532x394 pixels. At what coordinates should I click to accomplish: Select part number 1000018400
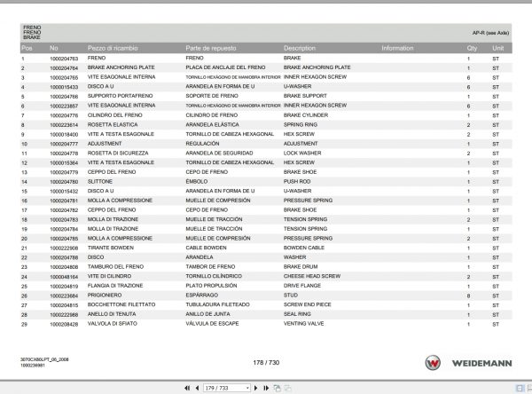click(64, 135)
